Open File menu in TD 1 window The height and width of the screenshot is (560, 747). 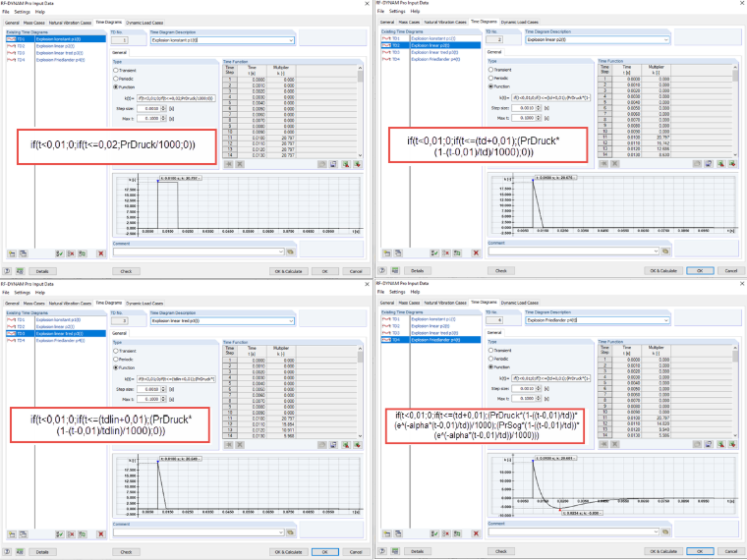pyautogui.click(x=6, y=12)
